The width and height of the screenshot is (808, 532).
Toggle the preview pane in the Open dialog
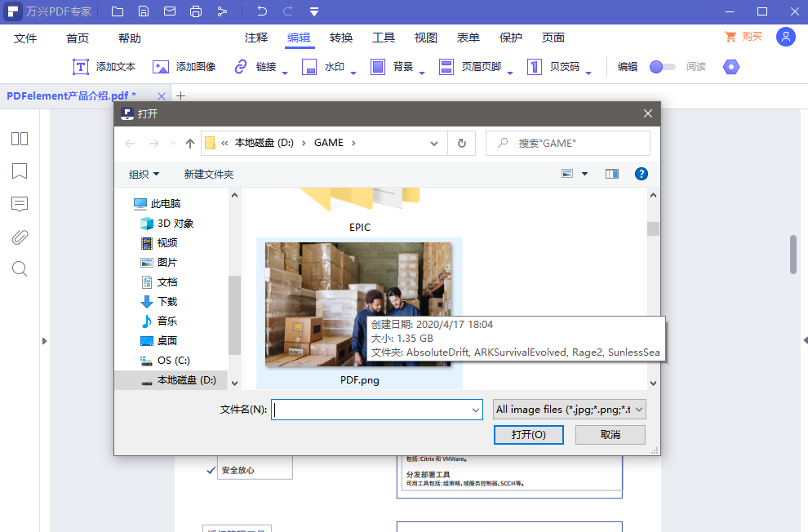[611, 174]
